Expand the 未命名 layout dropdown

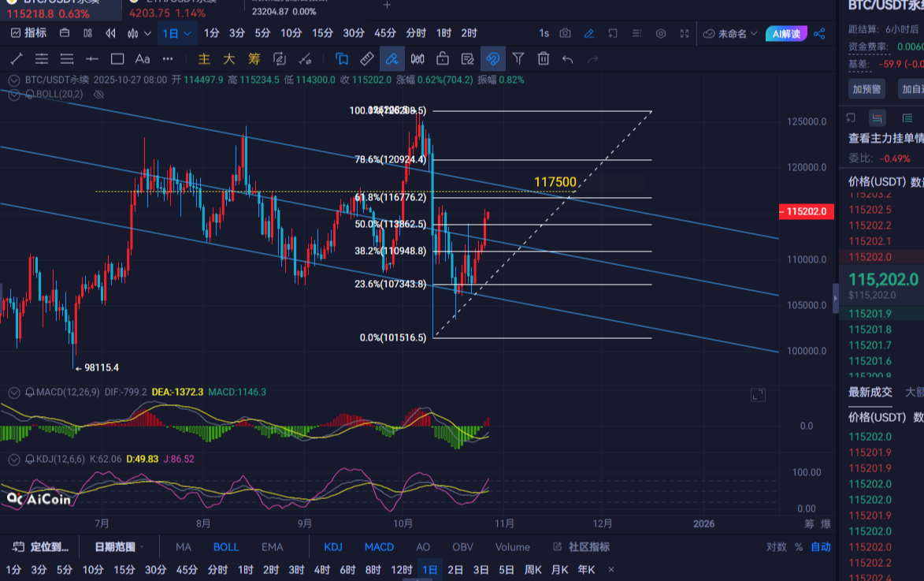[x=733, y=33]
